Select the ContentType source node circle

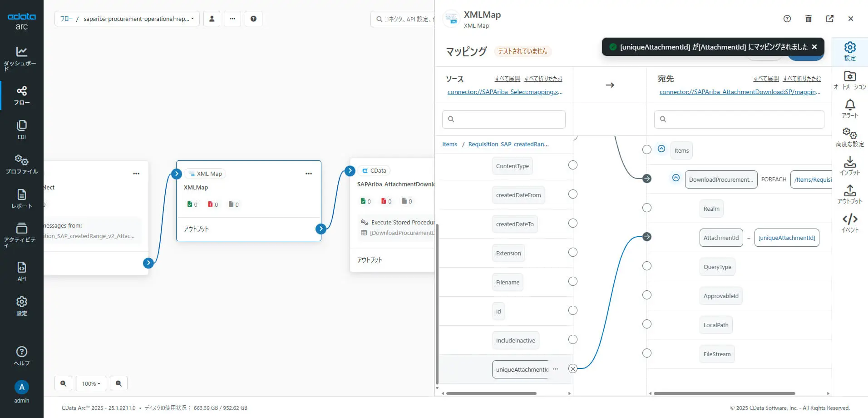coord(573,165)
